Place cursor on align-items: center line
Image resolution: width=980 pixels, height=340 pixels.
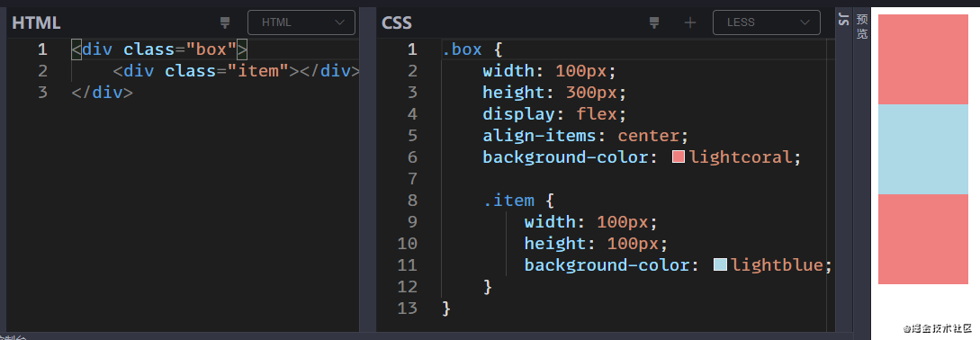(585, 136)
